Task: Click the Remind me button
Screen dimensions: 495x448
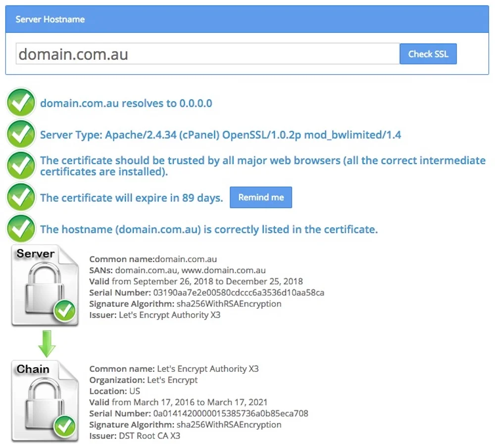Action: (x=261, y=198)
